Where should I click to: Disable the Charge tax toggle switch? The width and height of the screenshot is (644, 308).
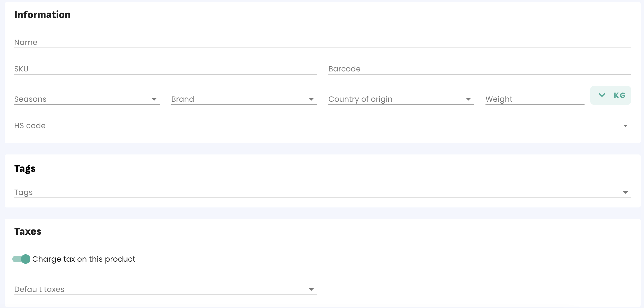[x=22, y=259]
